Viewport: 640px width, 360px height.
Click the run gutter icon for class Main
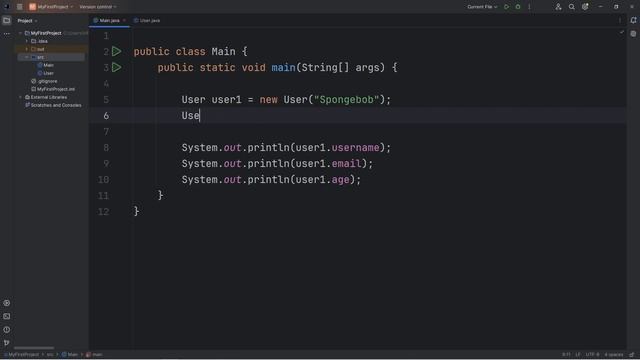pos(117,51)
